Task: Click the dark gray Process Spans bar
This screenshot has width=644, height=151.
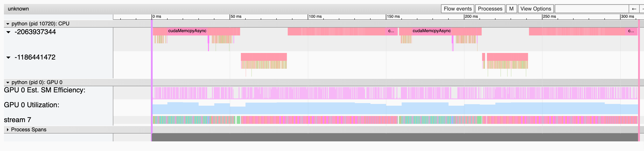Action: tap(395, 137)
